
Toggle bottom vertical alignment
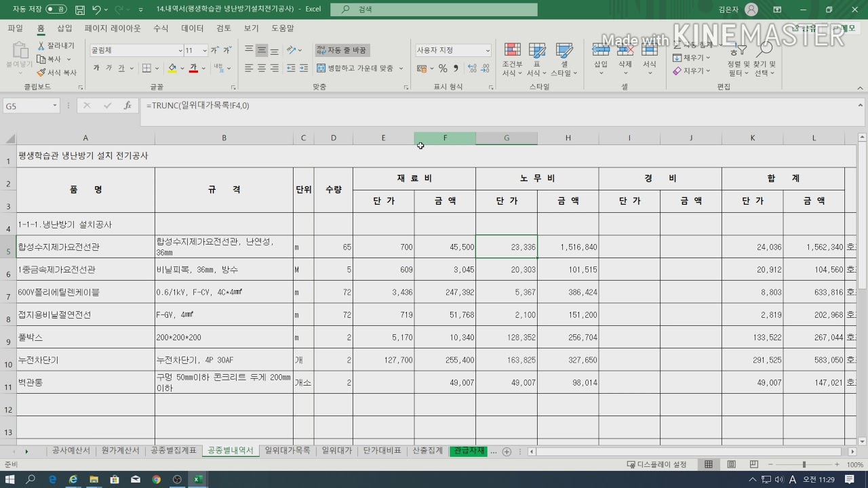[274, 50]
